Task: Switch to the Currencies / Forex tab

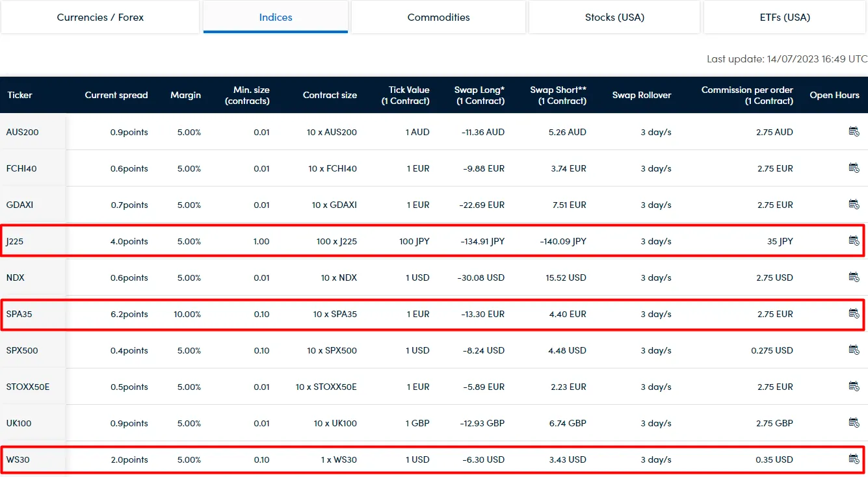Action: (x=100, y=17)
